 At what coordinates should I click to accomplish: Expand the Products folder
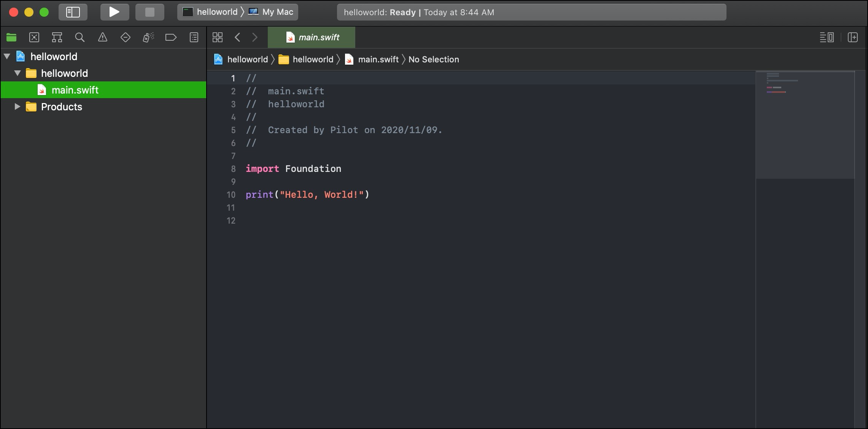point(17,107)
